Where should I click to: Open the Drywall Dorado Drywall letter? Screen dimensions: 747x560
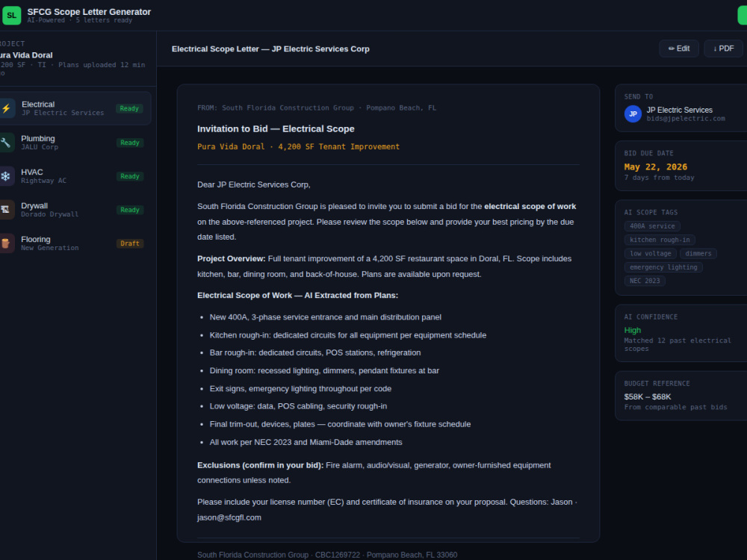coord(75,210)
